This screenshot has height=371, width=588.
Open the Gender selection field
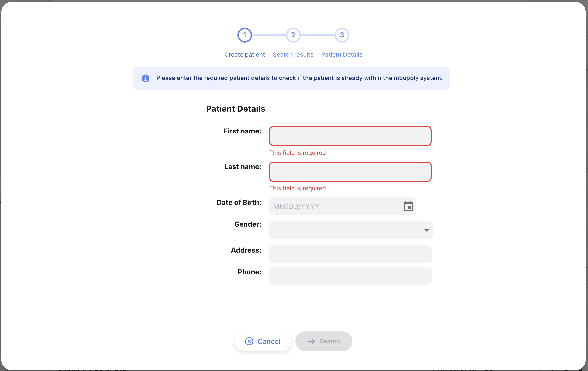pyautogui.click(x=346, y=230)
